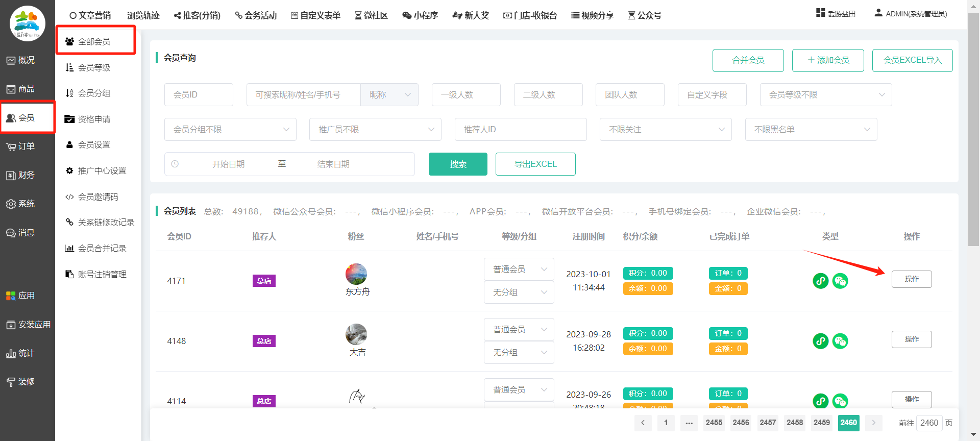Select 小程序 in the top navigation
This screenshot has height=441, width=980.
point(420,15)
